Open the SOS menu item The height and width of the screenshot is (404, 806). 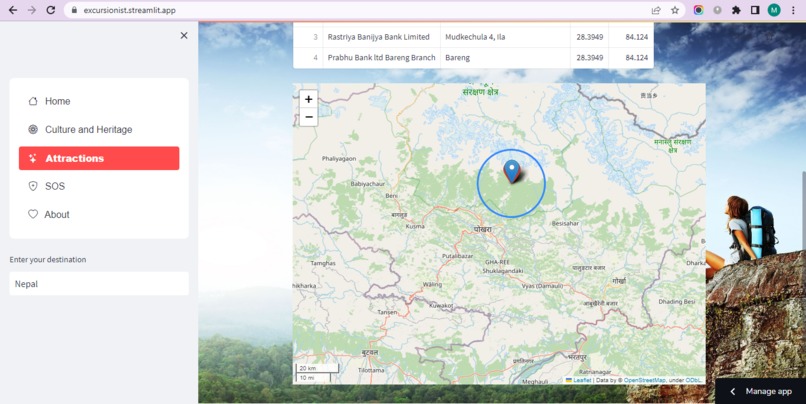coord(99,186)
